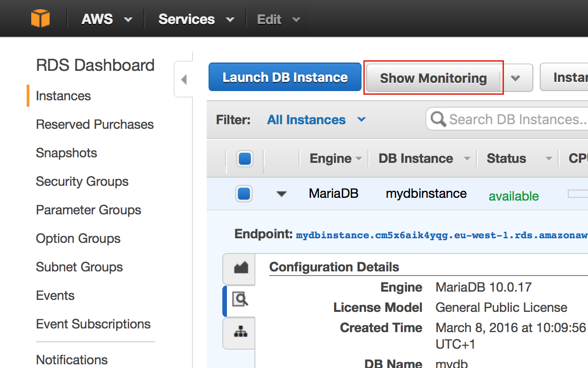
Task: Click the Created Time date value
Action: pyautogui.click(x=511, y=336)
